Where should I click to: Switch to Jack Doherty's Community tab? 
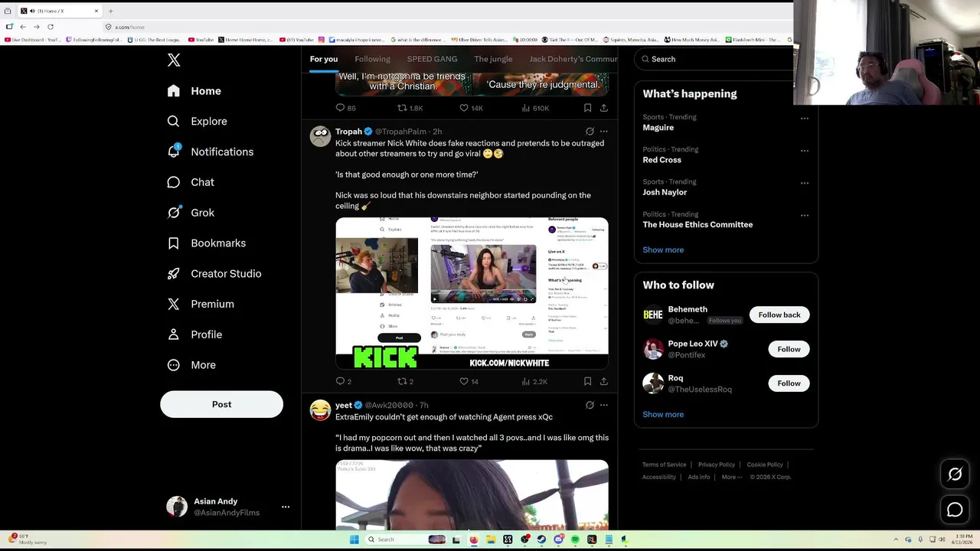573,59
